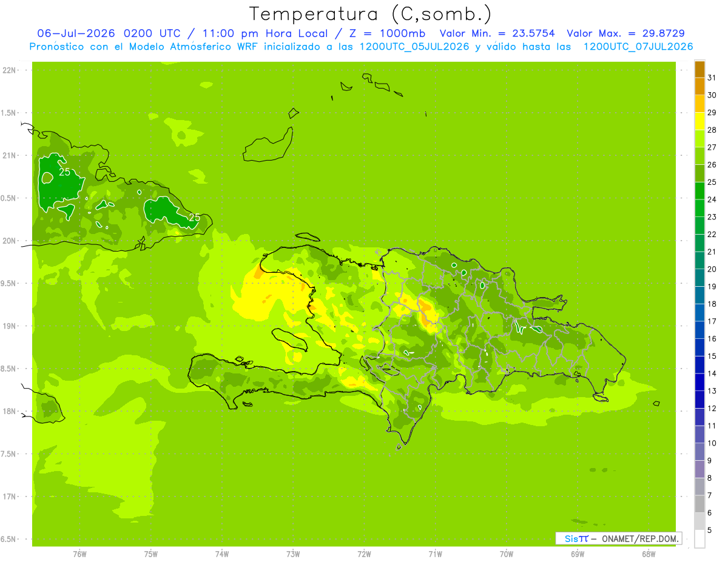Click the 75W longitude axis label
Viewport: 728px width, 562px height.
[151, 554]
